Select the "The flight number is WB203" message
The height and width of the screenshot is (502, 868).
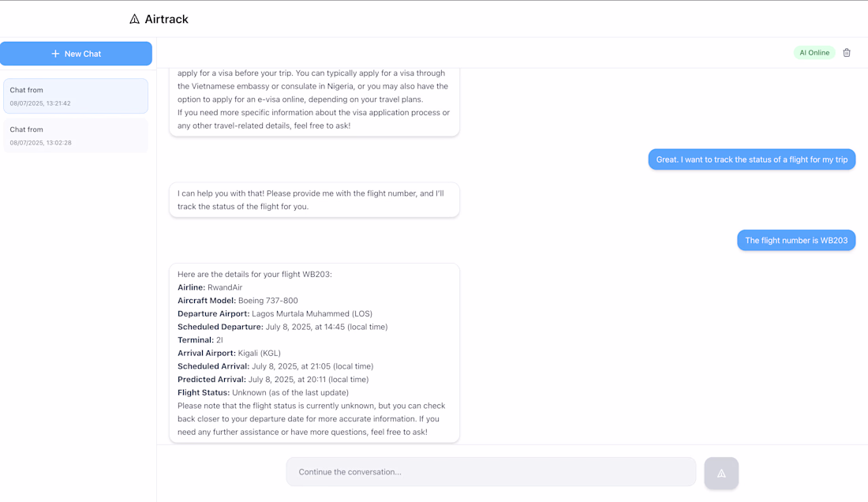click(x=796, y=241)
